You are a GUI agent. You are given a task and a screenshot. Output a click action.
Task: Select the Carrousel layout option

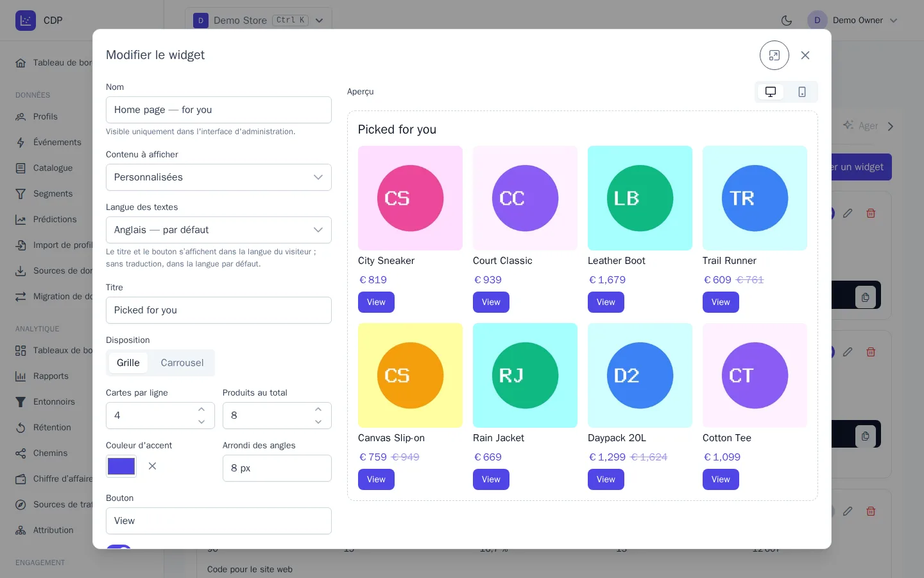click(x=182, y=363)
